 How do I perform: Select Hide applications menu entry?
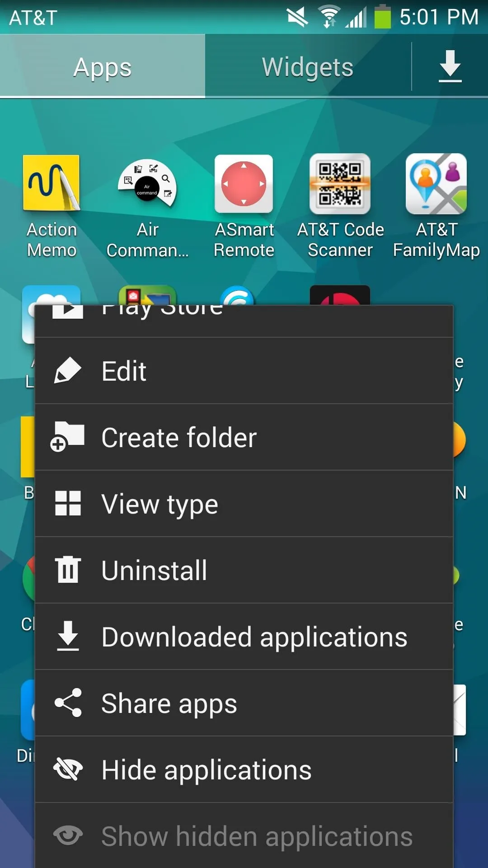click(244, 769)
